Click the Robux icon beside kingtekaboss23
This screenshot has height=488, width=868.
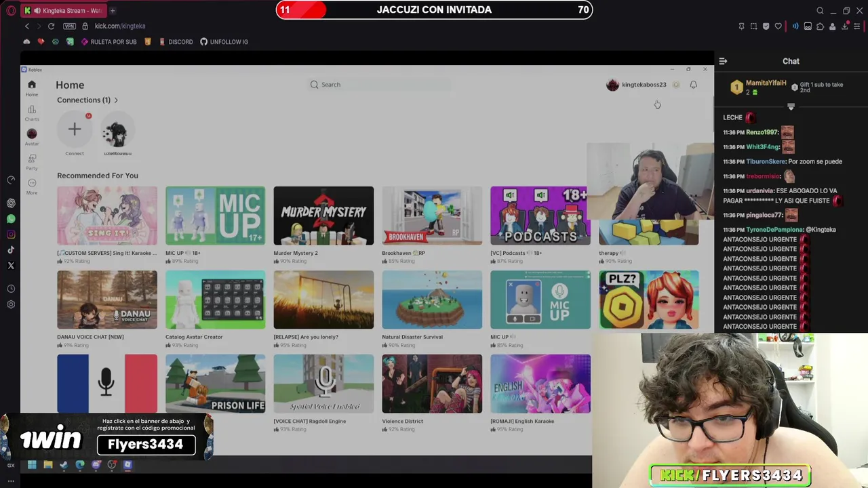(x=675, y=85)
